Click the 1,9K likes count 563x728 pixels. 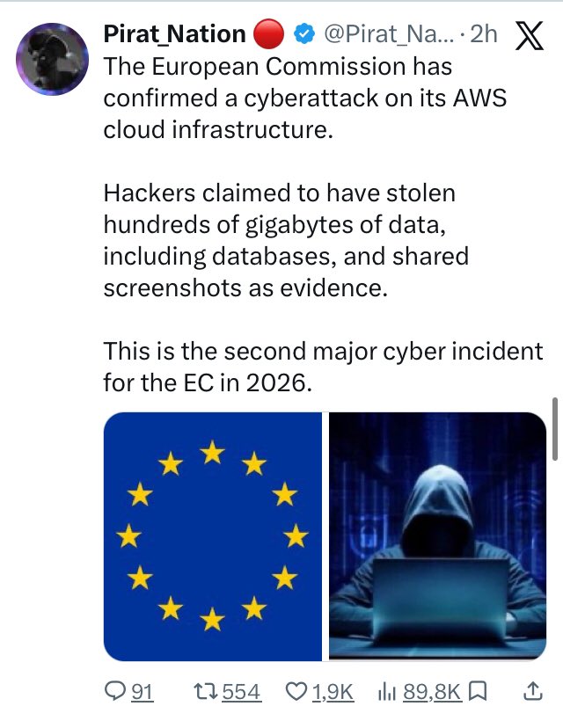coord(333,693)
